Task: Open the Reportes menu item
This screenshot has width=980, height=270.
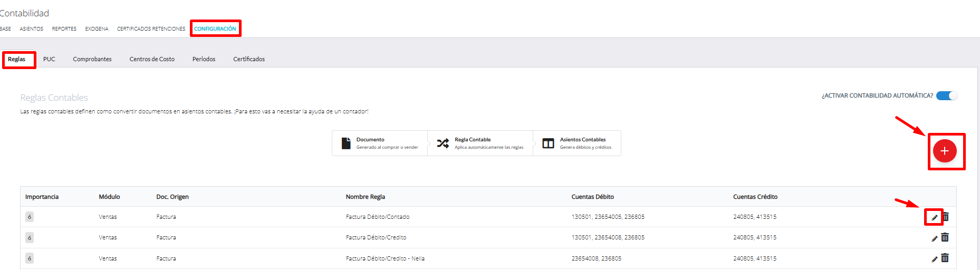Action: pyautogui.click(x=64, y=29)
